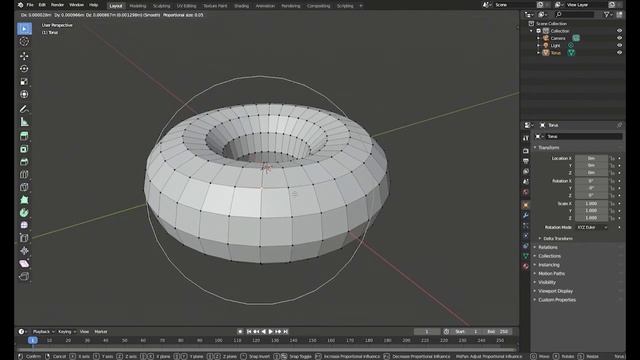Open the Rotation Mode XYZ Euler dropdown
Image resolution: width=640 pixels, height=360 pixels.
[x=592, y=227]
